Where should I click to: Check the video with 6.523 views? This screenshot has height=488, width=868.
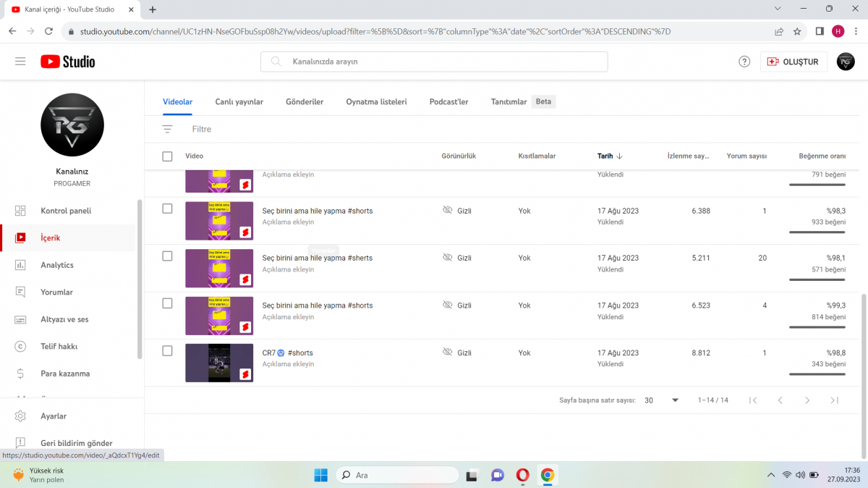167,303
